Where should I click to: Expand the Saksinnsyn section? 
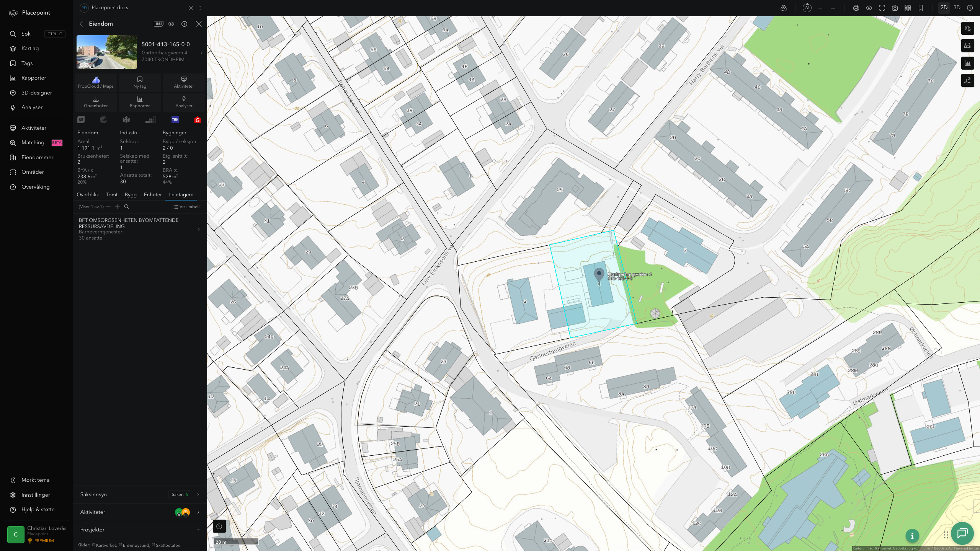click(x=140, y=494)
